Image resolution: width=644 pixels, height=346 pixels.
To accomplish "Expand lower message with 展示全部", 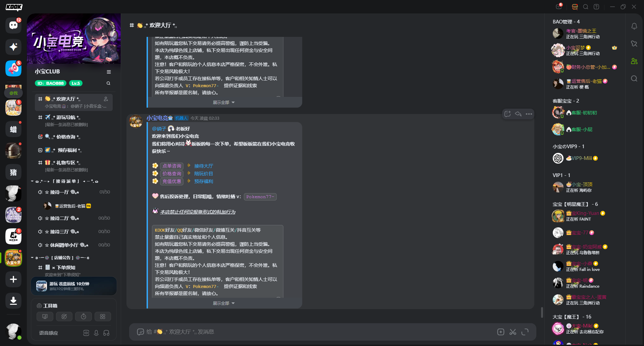I will coord(224,303).
